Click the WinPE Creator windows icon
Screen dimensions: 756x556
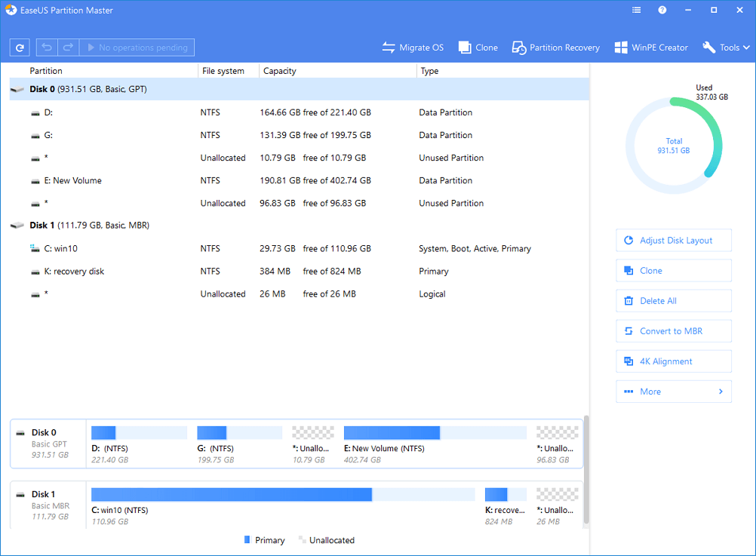tap(620, 48)
